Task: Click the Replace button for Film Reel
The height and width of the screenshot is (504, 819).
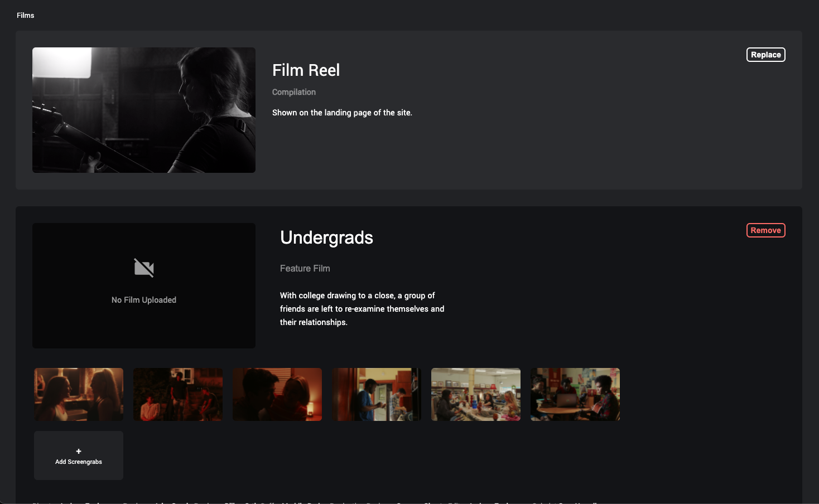Action: (765, 54)
